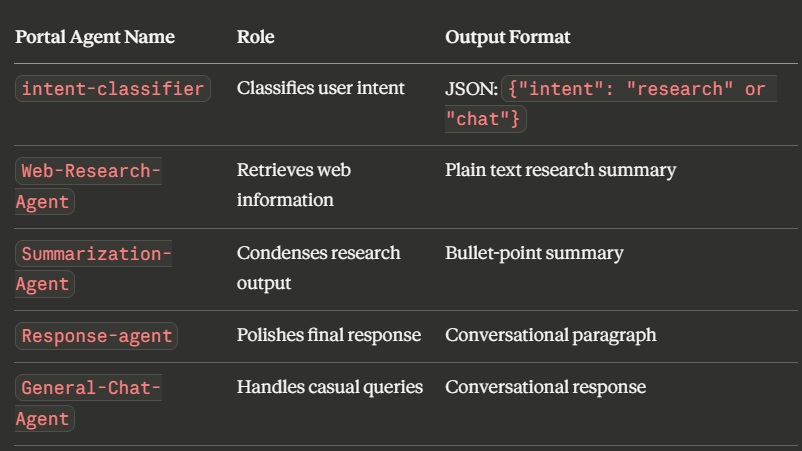Select the 'Plain text research summary' cell
This screenshot has width=802, height=451.
[560, 170]
